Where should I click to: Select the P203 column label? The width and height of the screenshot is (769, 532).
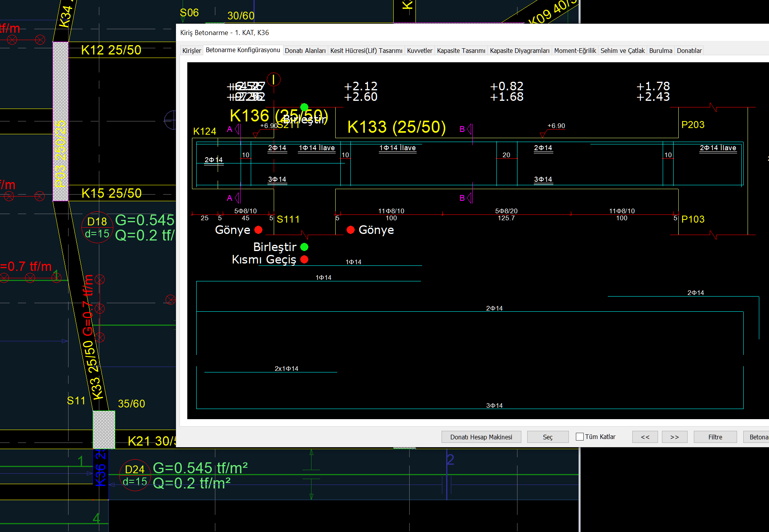pyautogui.click(x=693, y=125)
